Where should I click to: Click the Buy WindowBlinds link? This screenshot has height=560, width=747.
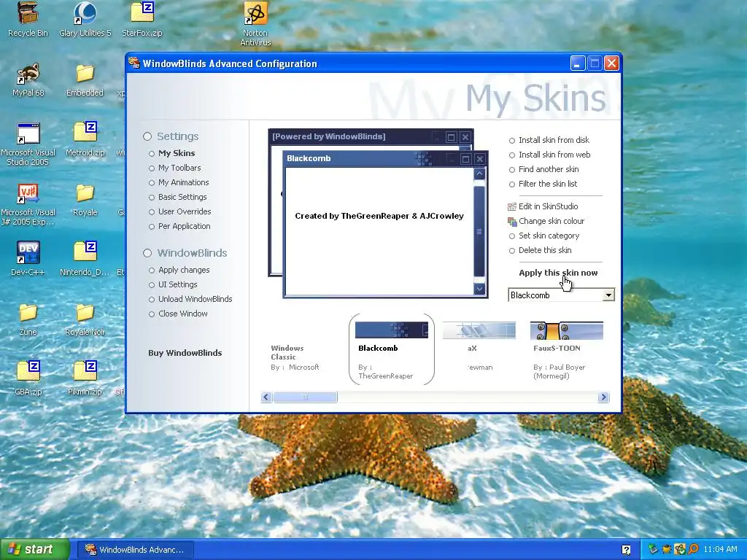click(x=185, y=353)
